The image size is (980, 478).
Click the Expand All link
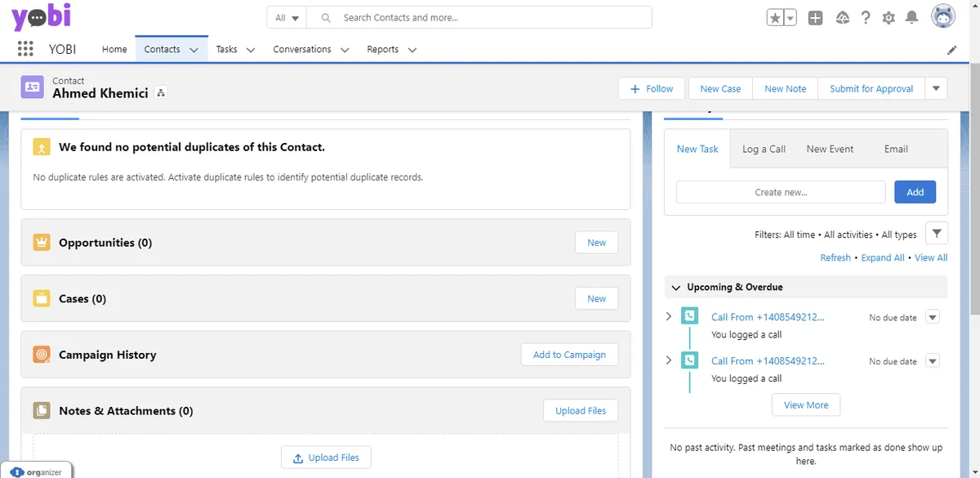(x=883, y=257)
